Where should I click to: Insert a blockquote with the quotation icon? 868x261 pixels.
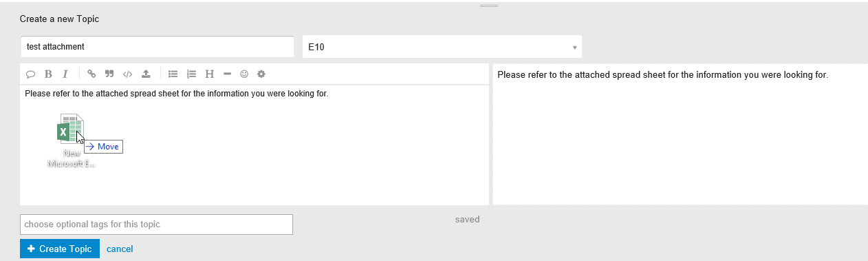click(109, 74)
